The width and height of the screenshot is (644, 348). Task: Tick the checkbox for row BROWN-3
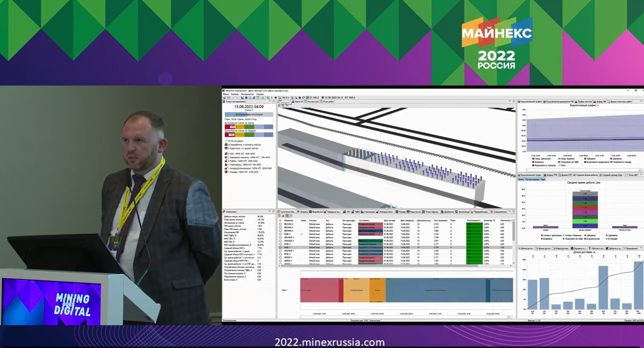pos(280,227)
